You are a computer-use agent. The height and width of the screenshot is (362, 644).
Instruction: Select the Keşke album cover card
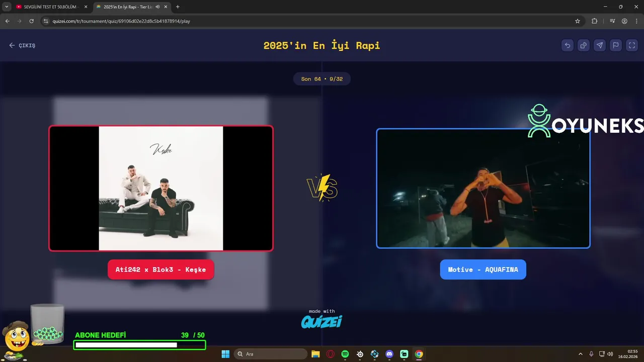pos(161,188)
